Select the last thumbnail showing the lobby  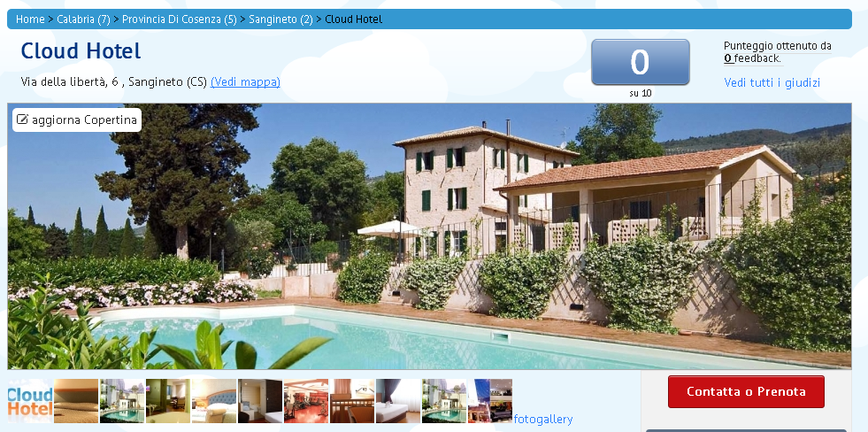(490, 401)
